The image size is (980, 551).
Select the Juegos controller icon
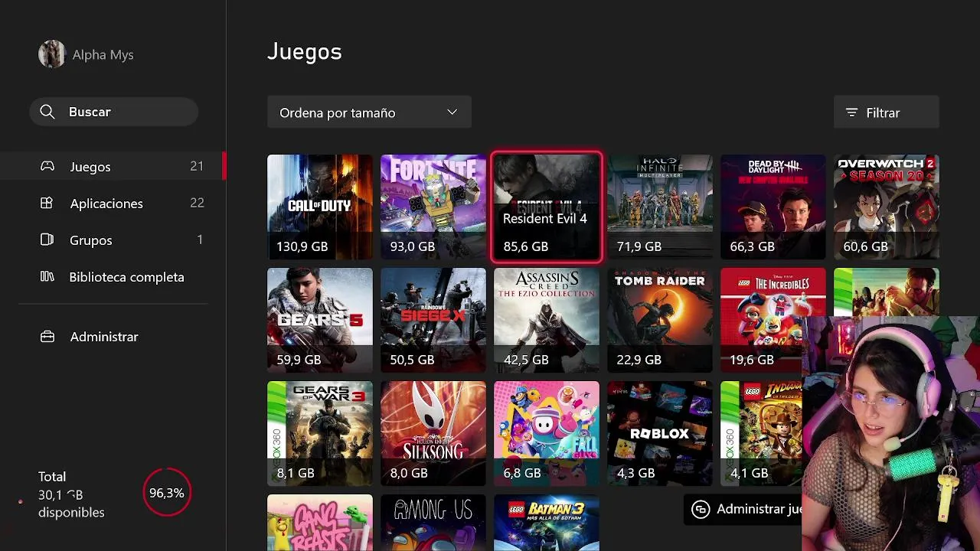coord(47,166)
